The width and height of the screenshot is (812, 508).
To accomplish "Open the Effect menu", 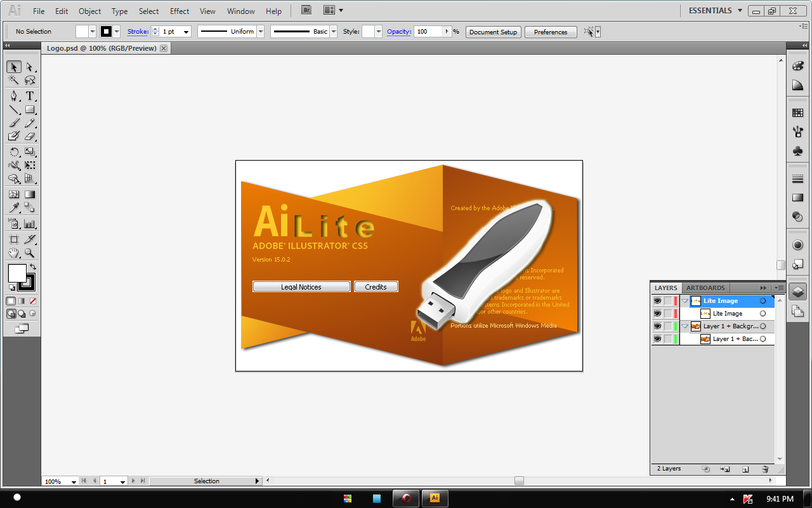I will pos(180,11).
